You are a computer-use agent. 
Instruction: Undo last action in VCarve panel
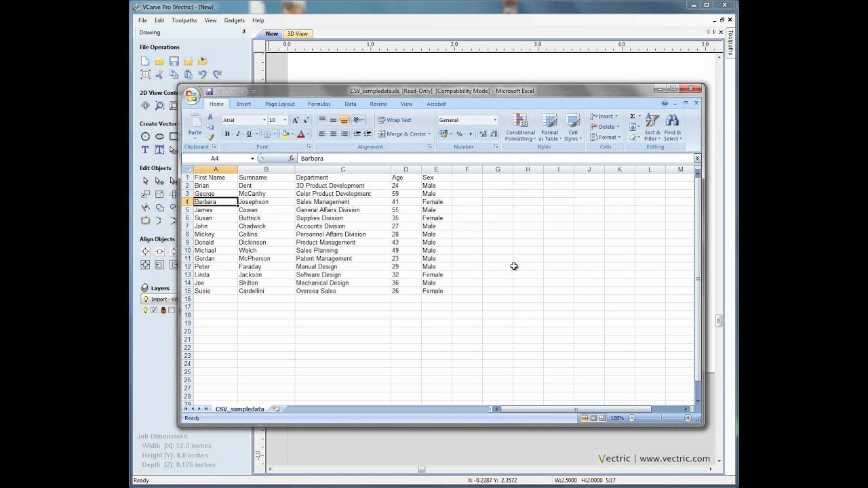(x=203, y=75)
